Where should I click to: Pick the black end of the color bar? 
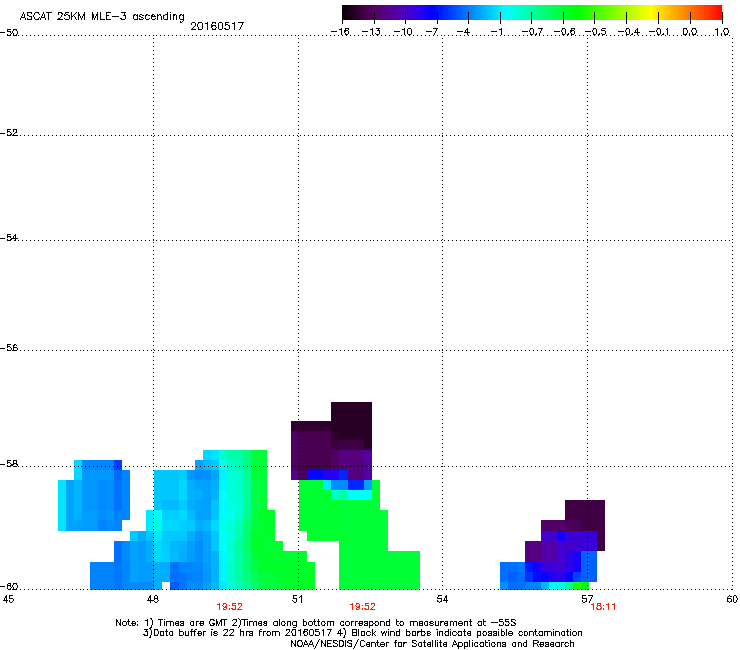(349, 13)
